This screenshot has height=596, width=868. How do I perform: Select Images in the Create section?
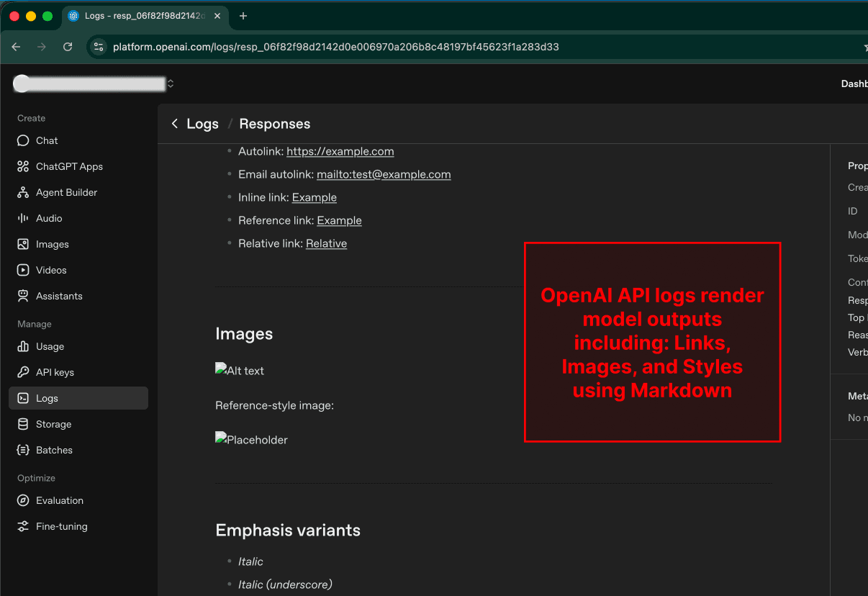pyautogui.click(x=50, y=244)
